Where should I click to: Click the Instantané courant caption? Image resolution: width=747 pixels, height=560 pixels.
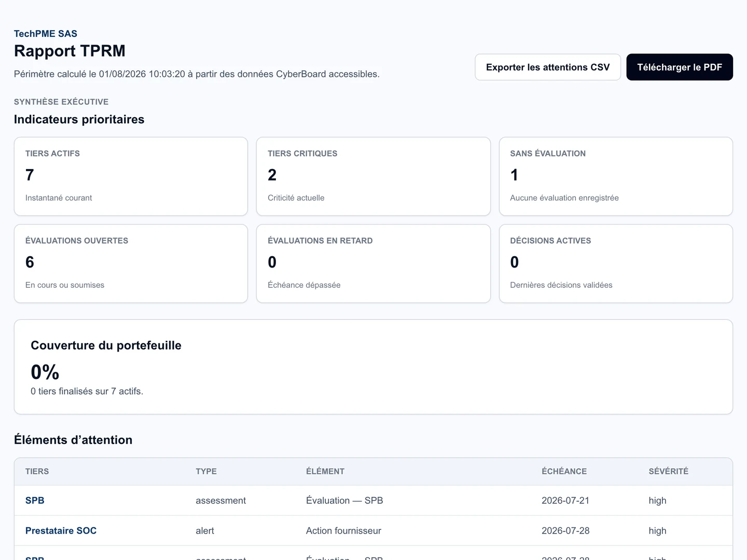click(x=59, y=198)
